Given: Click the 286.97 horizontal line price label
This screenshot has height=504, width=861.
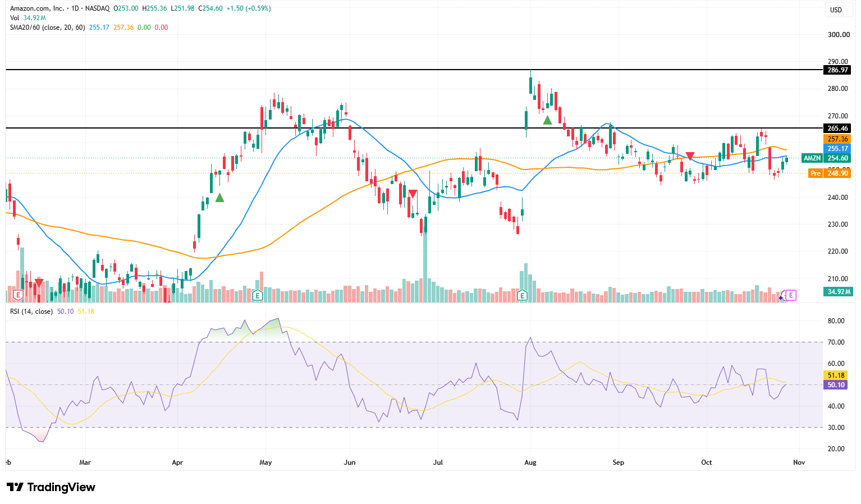Looking at the screenshot, I should (837, 70).
